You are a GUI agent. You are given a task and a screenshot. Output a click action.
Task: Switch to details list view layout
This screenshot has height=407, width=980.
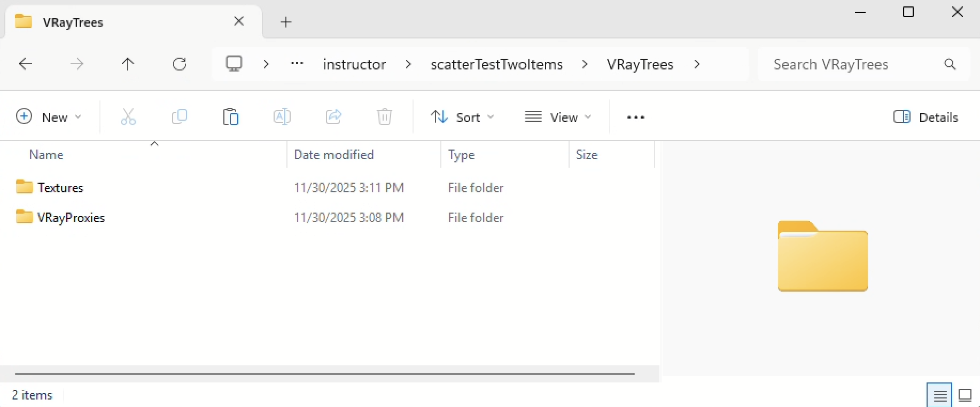coord(939,396)
